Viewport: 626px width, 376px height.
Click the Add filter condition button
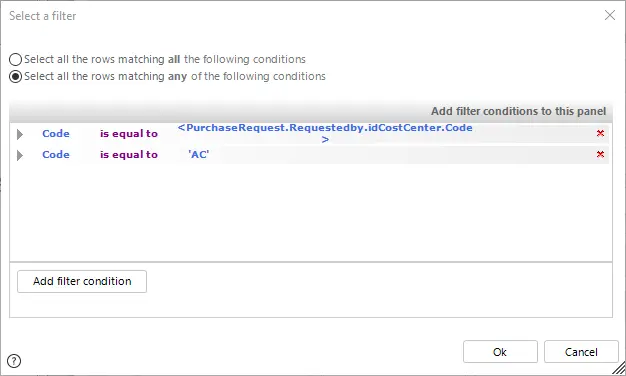click(82, 281)
